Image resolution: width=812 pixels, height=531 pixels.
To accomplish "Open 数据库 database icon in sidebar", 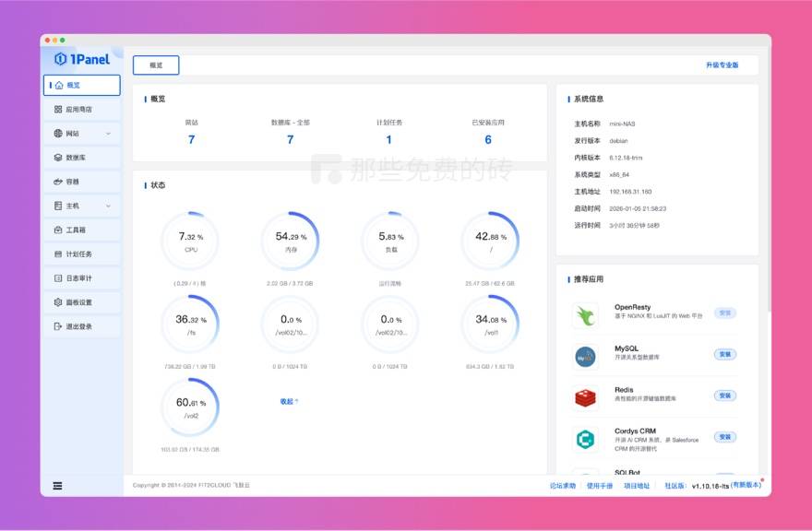I will (x=58, y=158).
